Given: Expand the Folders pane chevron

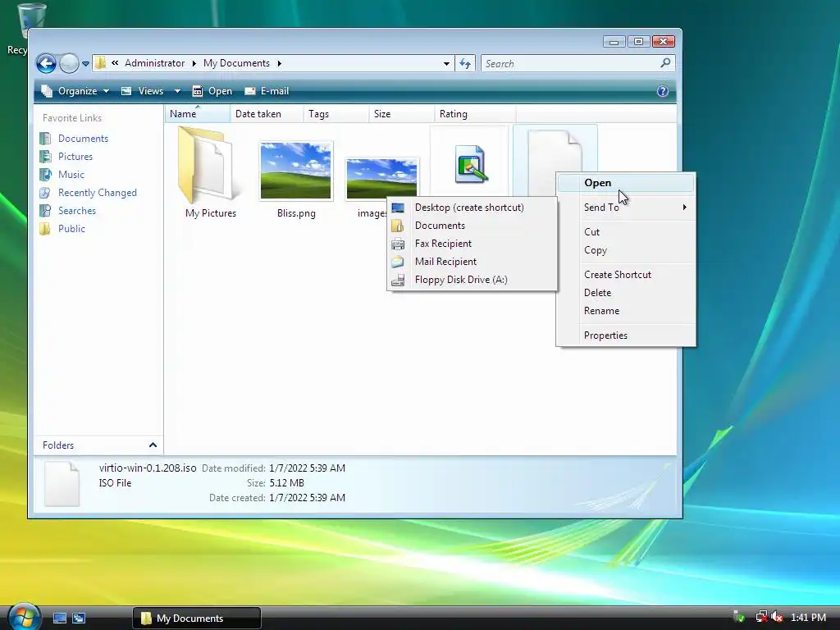Looking at the screenshot, I should click(x=153, y=445).
